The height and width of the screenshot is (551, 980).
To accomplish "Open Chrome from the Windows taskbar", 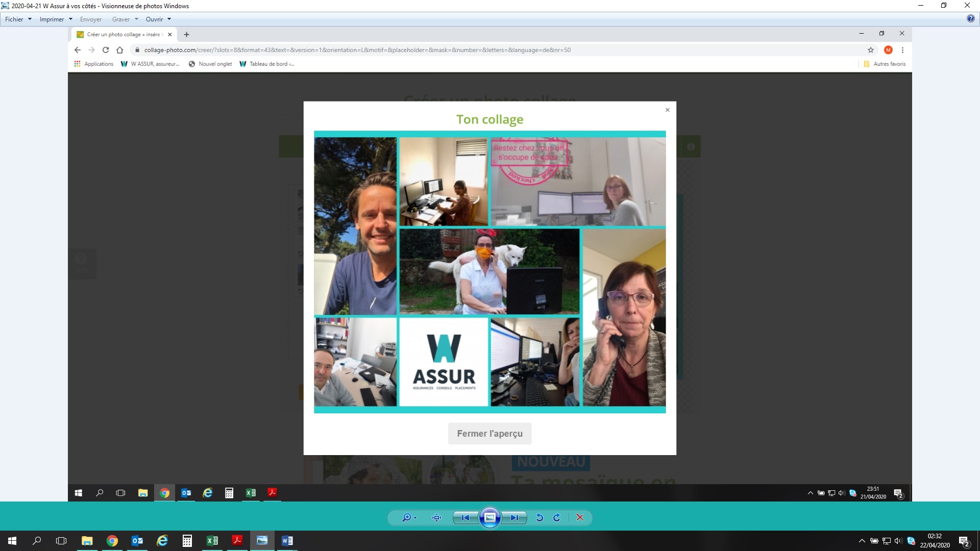I will (x=112, y=541).
